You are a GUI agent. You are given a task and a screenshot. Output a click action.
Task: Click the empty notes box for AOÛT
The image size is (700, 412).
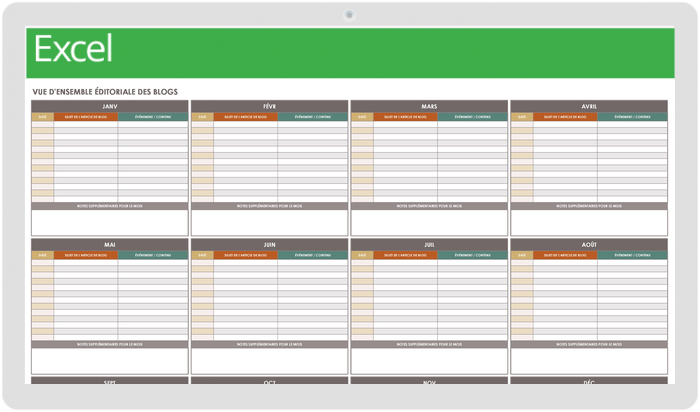click(x=589, y=361)
